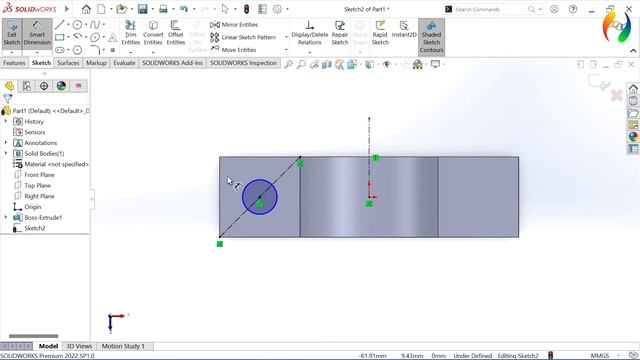The height and width of the screenshot is (360, 640).
Task: Open the PropertyManager tab
Action: (27, 86)
